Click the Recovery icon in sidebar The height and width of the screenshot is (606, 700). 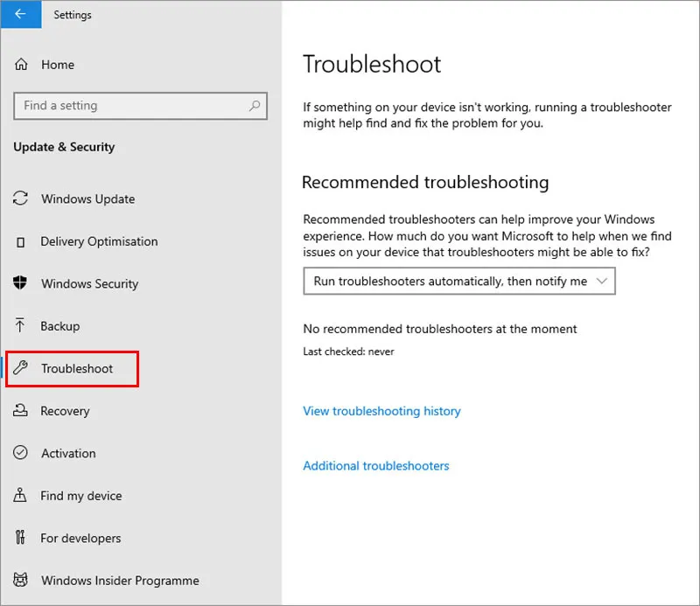[x=20, y=410]
